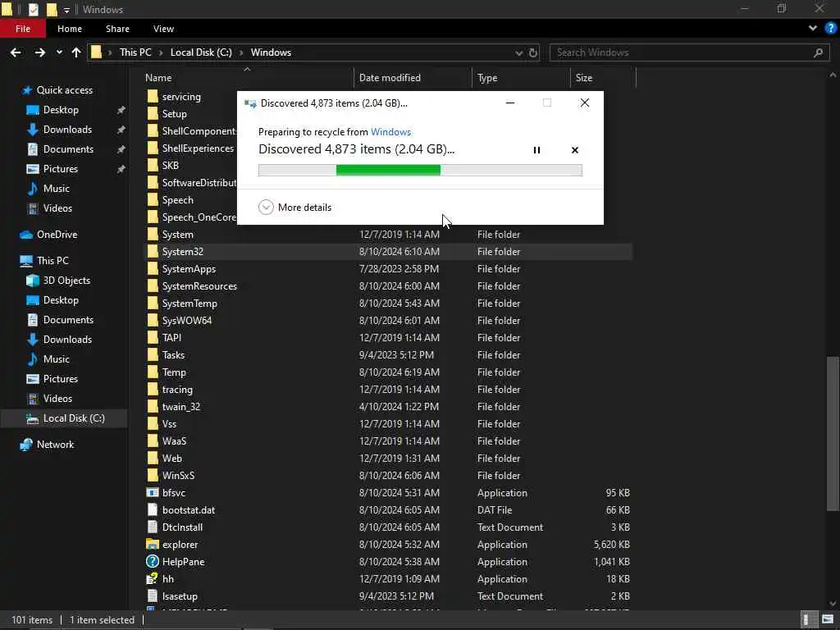Switch to the Share ribbon tab

click(x=117, y=29)
